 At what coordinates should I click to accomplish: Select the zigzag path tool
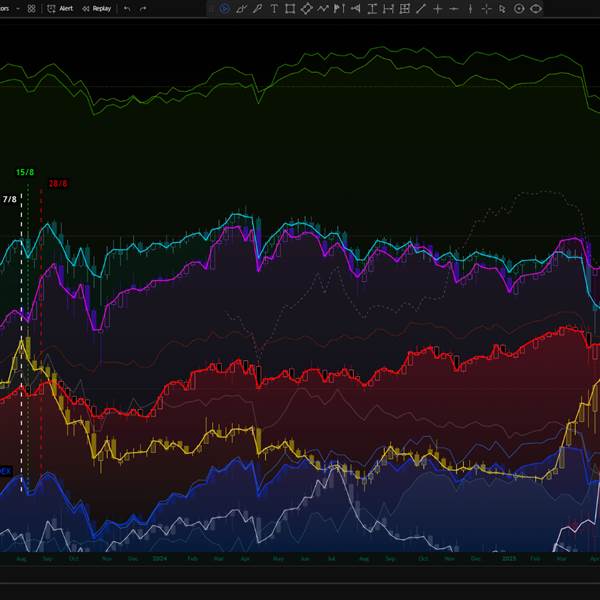[323, 8]
